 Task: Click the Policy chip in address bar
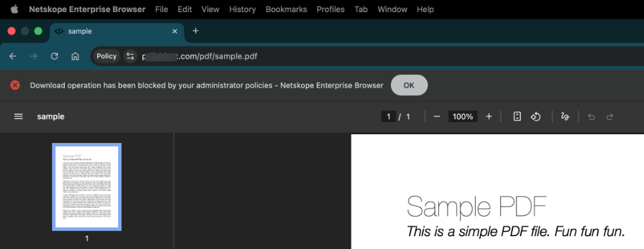[107, 56]
